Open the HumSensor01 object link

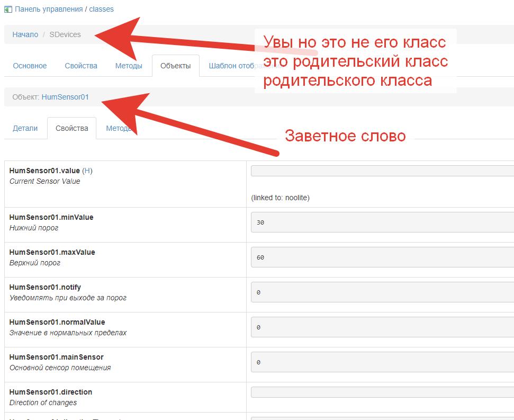65,97
